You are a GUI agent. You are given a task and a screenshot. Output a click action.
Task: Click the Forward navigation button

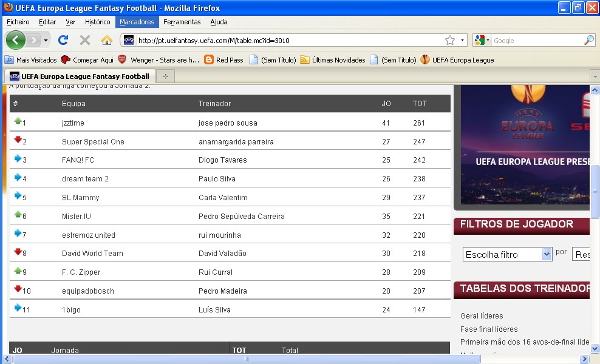tap(33, 40)
